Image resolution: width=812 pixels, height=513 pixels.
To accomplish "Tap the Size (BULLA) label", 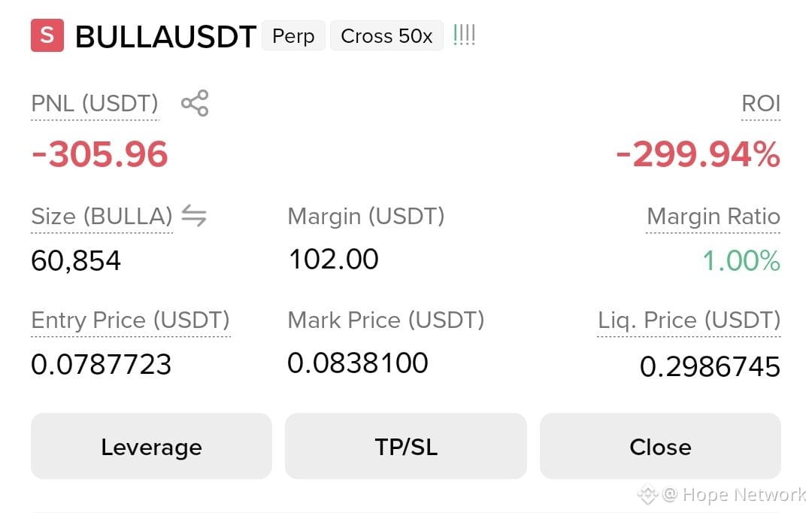I will pos(101,216).
